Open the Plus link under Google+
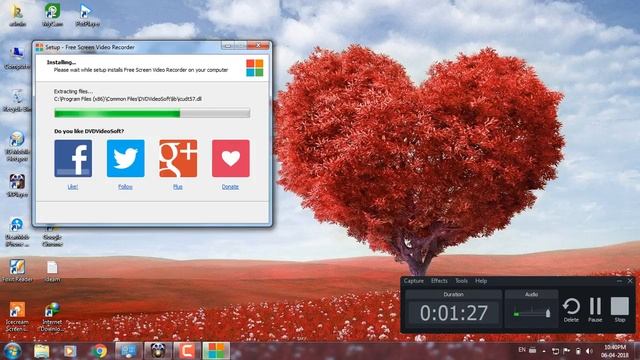640x360 pixels. pyautogui.click(x=178, y=187)
